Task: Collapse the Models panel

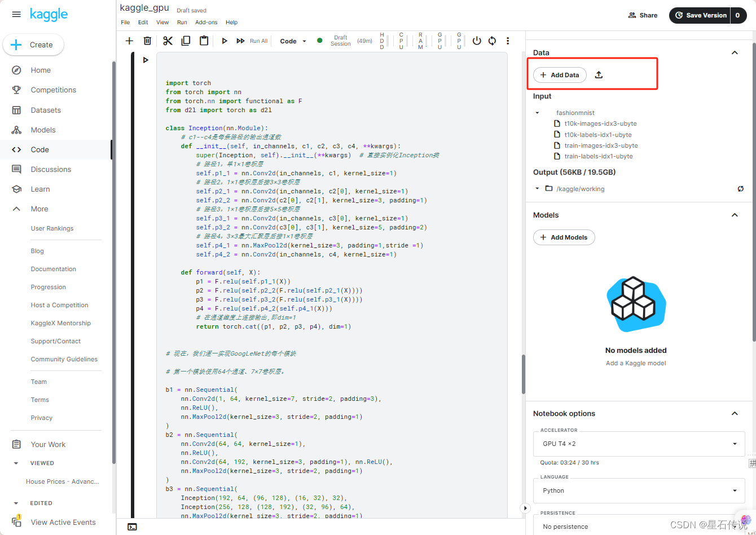Action: click(735, 215)
